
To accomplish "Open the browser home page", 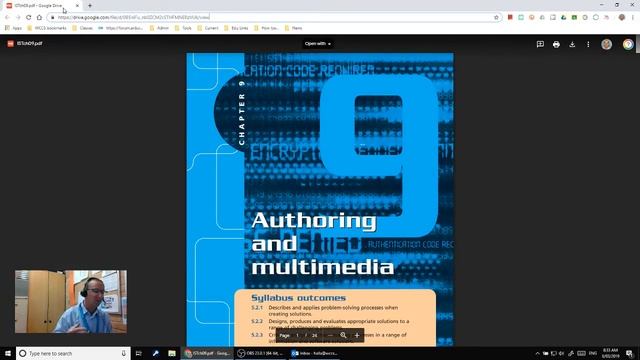I will pyautogui.click(x=39, y=17).
